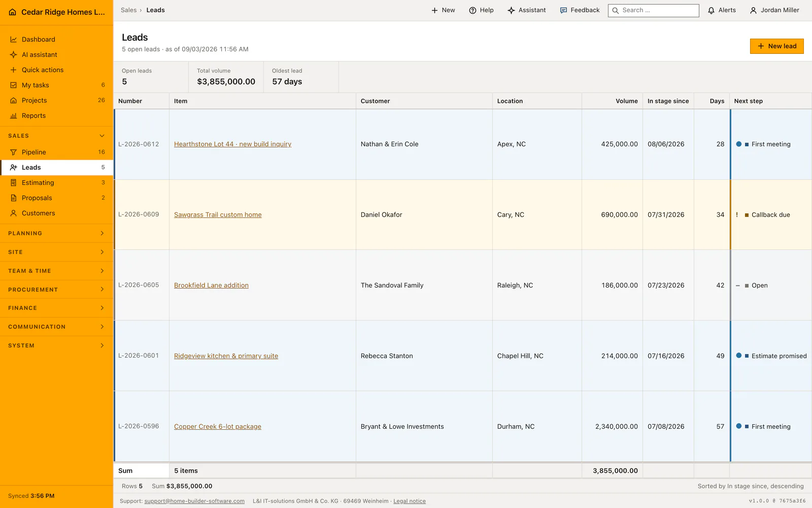The height and width of the screenshot is (508, 812).
Task: Click the My tasks checkbox icon
Action: pyautogui.click(x=14, y=85)
